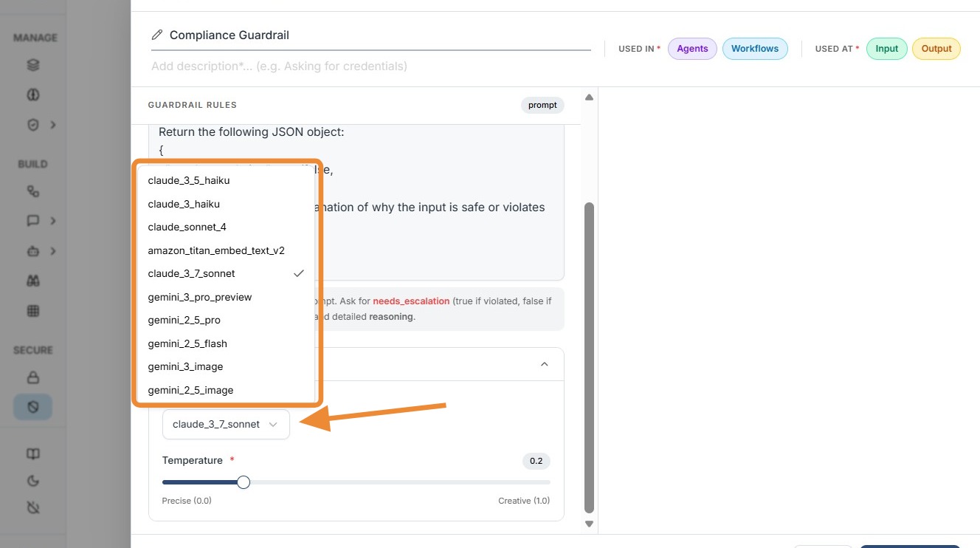This screenshot has width=980, height=548.
Task: Click the 0.2 temperature value badge
Action: [x=536, y=461]
